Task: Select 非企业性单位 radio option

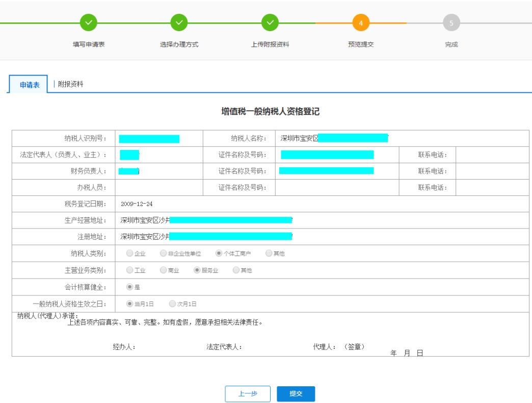Action: point(163,254)
